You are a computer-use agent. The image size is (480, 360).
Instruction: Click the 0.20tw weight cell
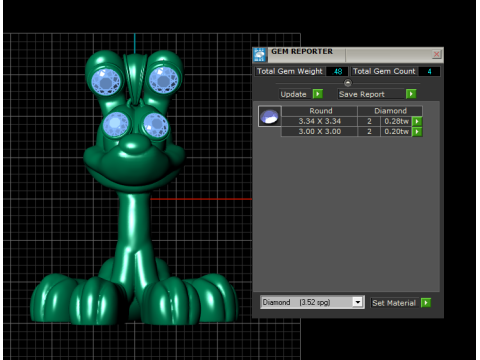396,131
